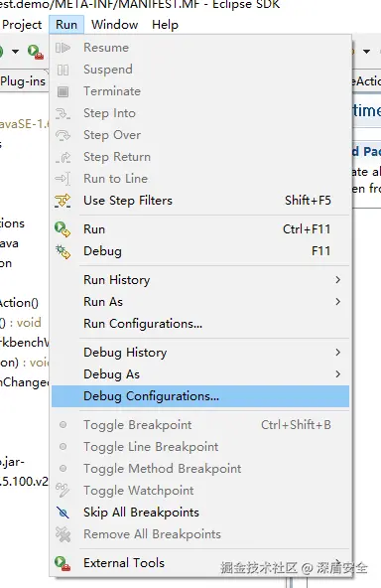
Task: Click the Step Return icon
Action: (63, 157)
